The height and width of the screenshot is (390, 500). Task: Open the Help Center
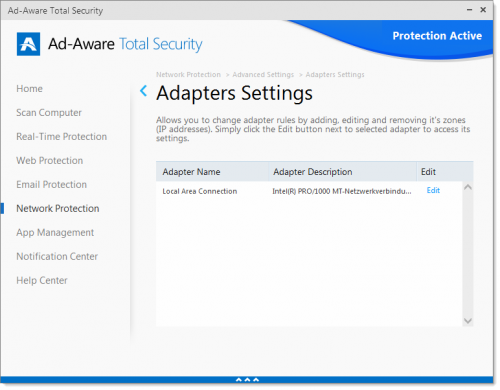pos(42,281)
